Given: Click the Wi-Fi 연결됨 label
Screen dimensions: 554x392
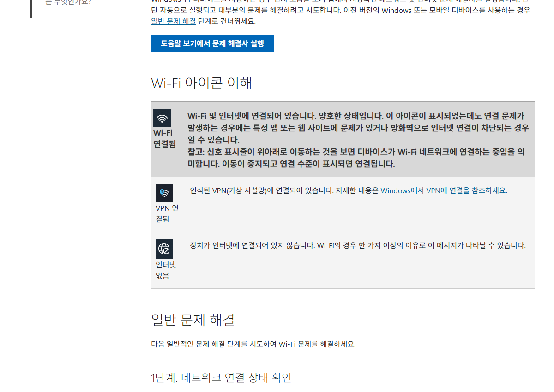Looking at the screenshot, I should coord(165,138).
